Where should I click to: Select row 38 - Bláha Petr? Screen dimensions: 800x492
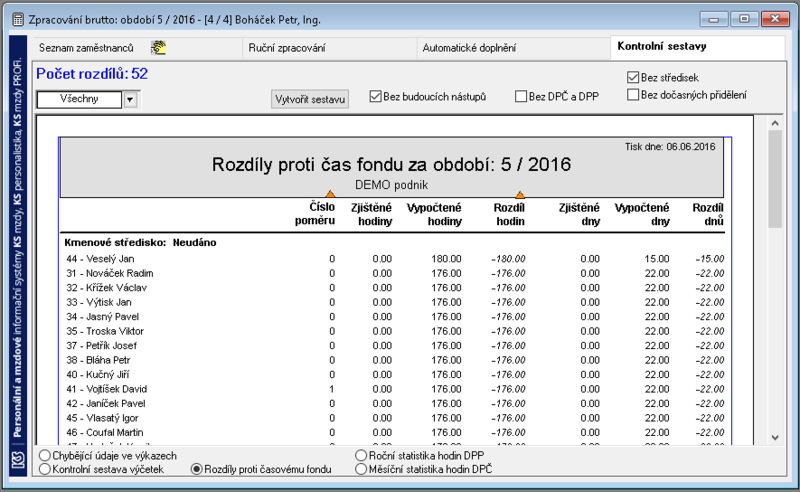click(x=394, y=360)
